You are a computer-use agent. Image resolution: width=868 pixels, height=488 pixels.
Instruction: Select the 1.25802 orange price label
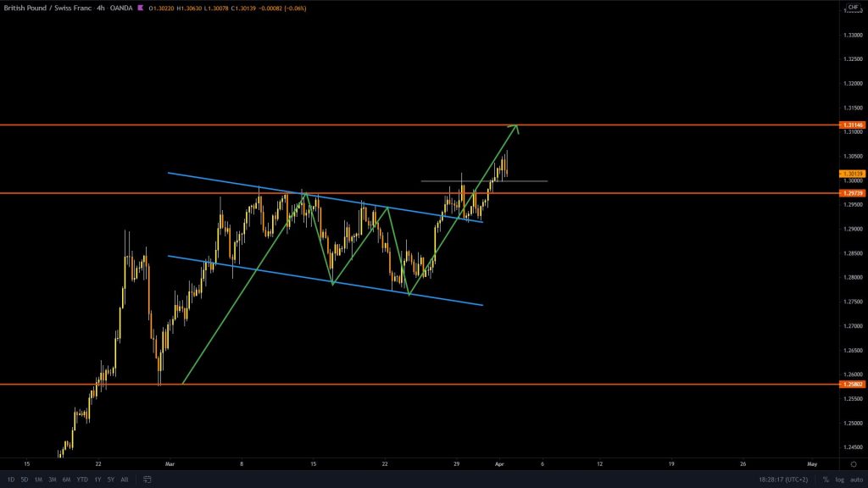coord(852,384)
